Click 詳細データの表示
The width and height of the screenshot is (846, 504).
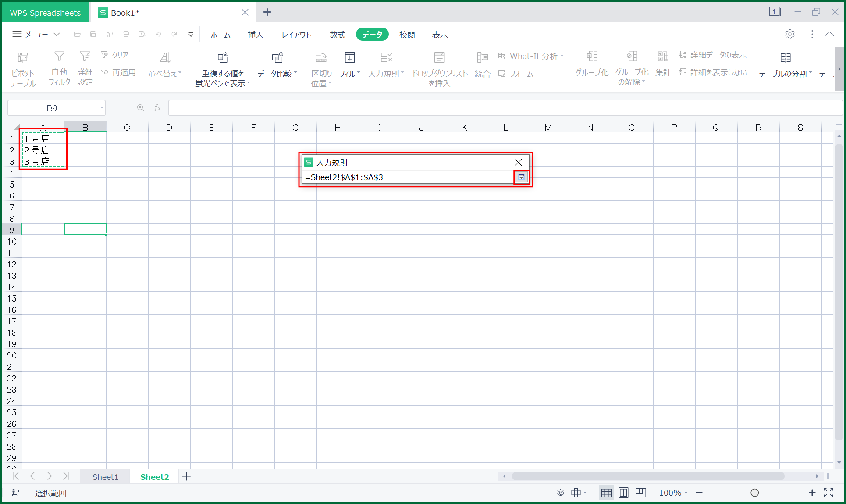[713, 55]
